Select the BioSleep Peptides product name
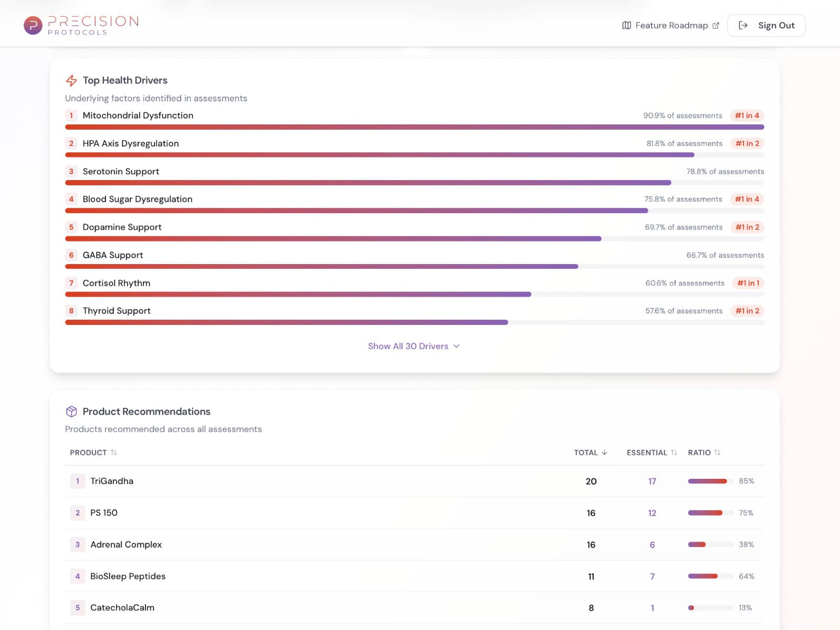 128,576
